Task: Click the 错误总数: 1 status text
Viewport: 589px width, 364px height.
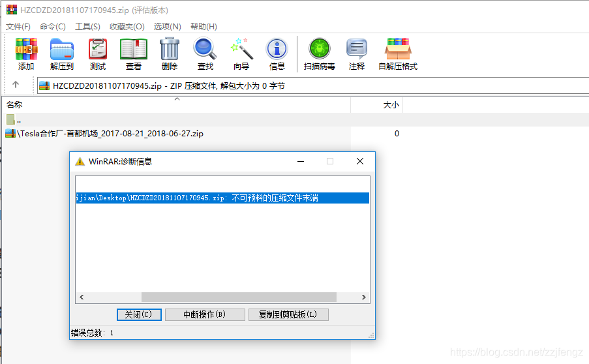Action: pos(92,333)
